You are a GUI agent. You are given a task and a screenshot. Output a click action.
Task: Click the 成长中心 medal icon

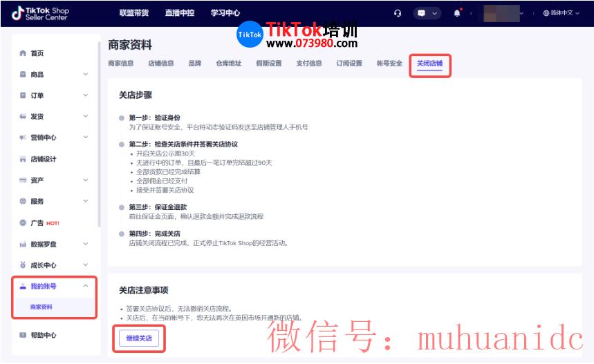pyautogui.click(x=23, y=265)
